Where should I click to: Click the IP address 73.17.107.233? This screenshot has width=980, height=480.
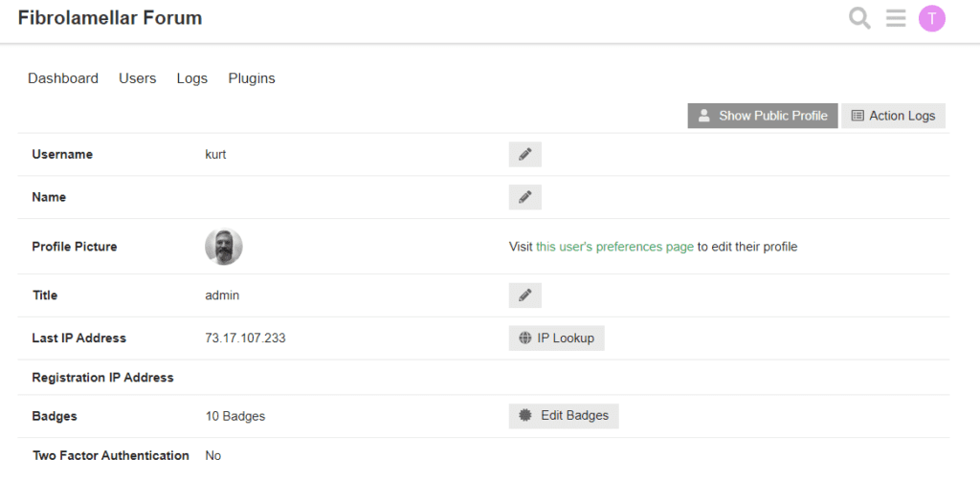pyautogui.click(x=245, y=338)
